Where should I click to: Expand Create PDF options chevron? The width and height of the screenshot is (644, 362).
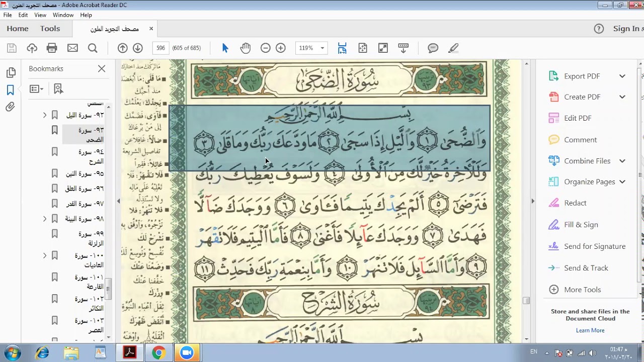point(622,97)
